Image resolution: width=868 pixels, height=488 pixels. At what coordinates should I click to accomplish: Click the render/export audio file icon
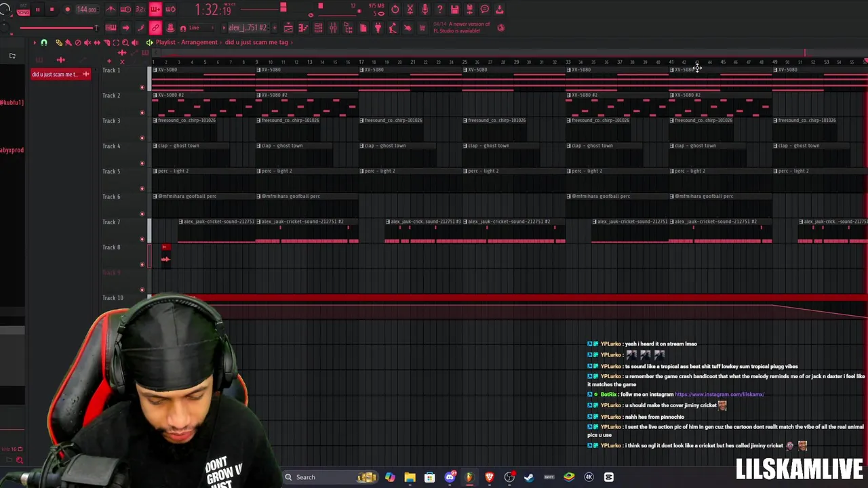pos(469,9)
